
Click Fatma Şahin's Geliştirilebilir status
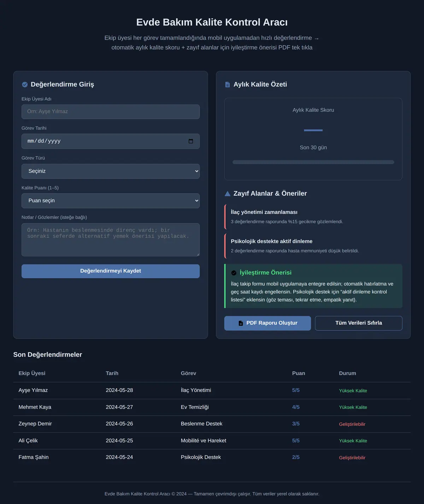352,458
